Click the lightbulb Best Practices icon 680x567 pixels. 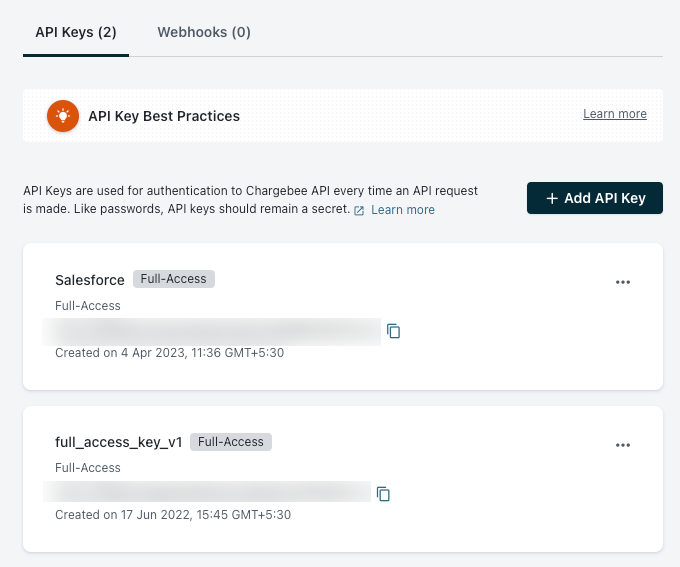click(63, 116)
